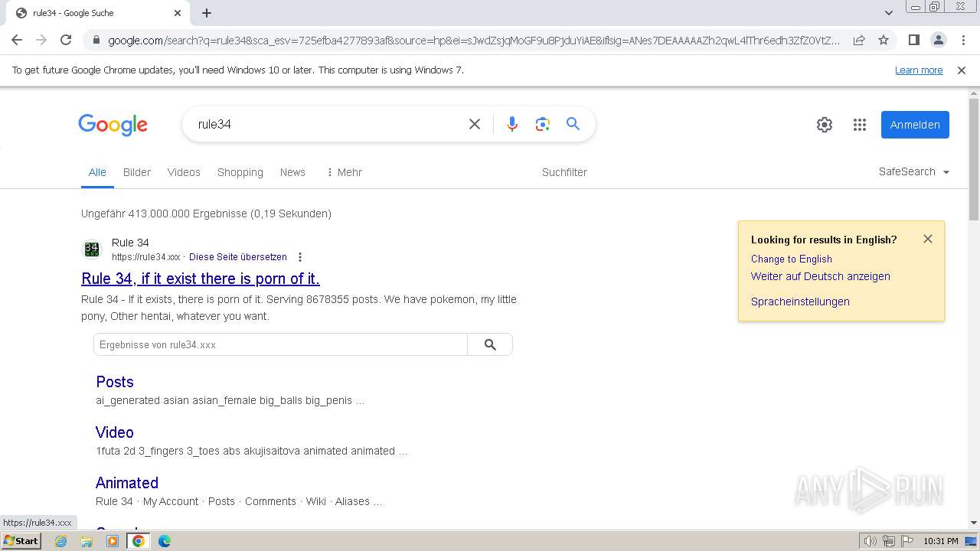This screenshot has width=980, height=551.
Task: Open the Google apps grid icon
Action: [x=860, y=125]
